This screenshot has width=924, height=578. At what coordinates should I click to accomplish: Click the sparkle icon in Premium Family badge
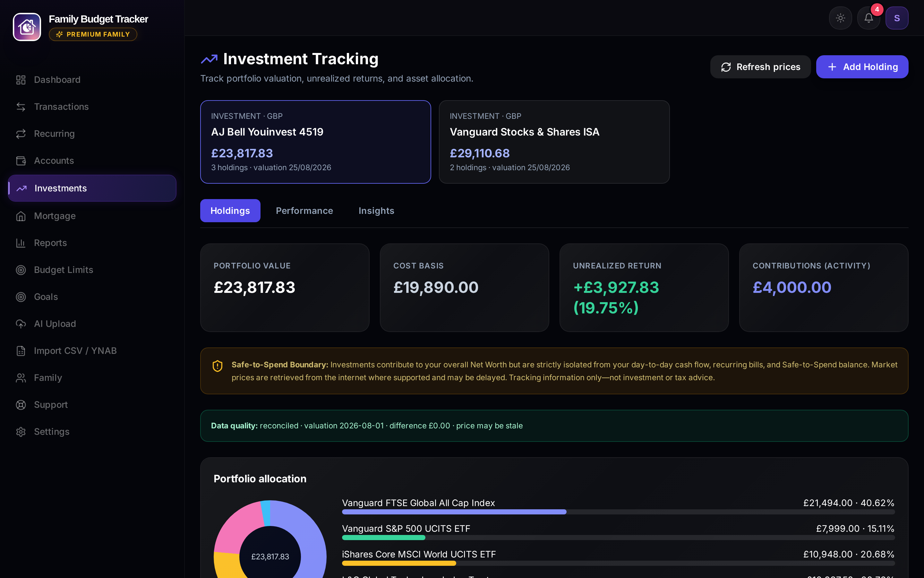click(60, 34)
